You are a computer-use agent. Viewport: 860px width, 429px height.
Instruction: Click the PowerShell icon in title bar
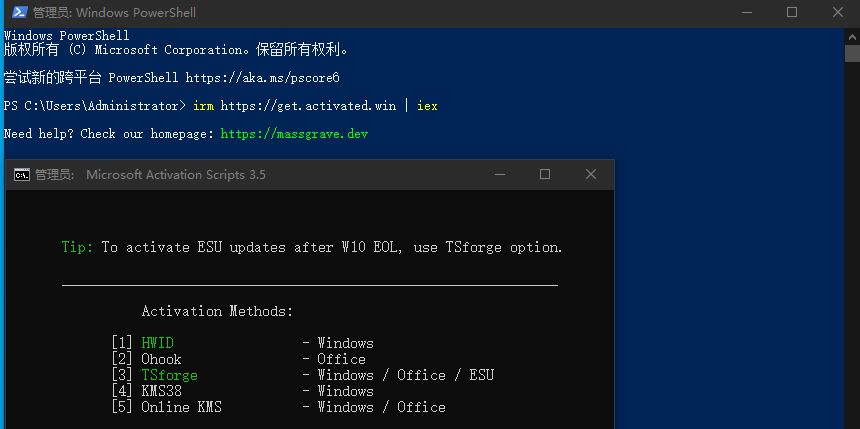click(20, 12)
